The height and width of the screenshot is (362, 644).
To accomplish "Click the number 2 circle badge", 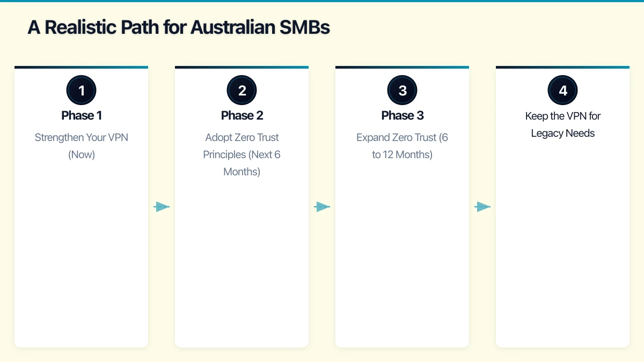I will 241,90.
